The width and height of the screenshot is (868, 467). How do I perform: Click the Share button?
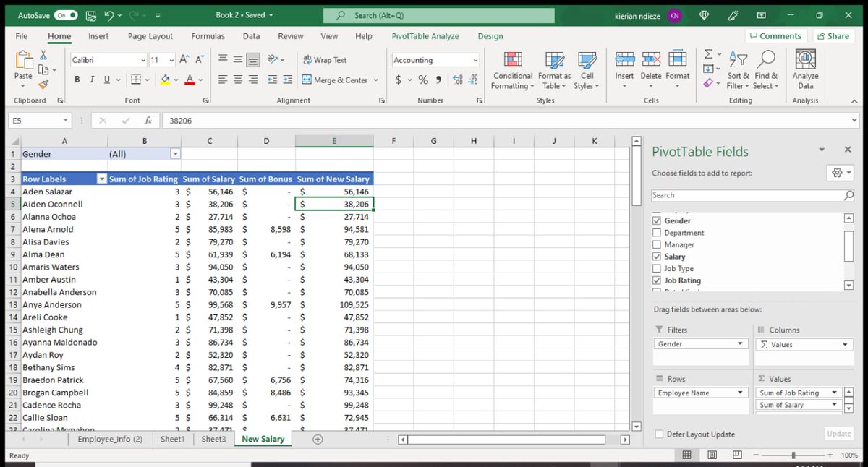[833, 36]
